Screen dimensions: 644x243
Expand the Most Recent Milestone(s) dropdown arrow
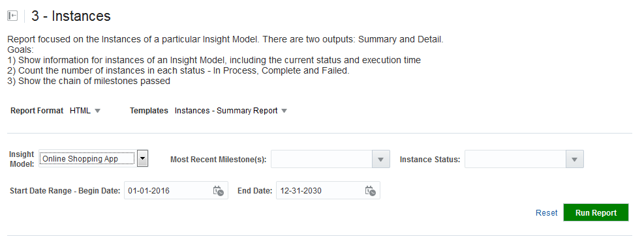tap(381, 159)
